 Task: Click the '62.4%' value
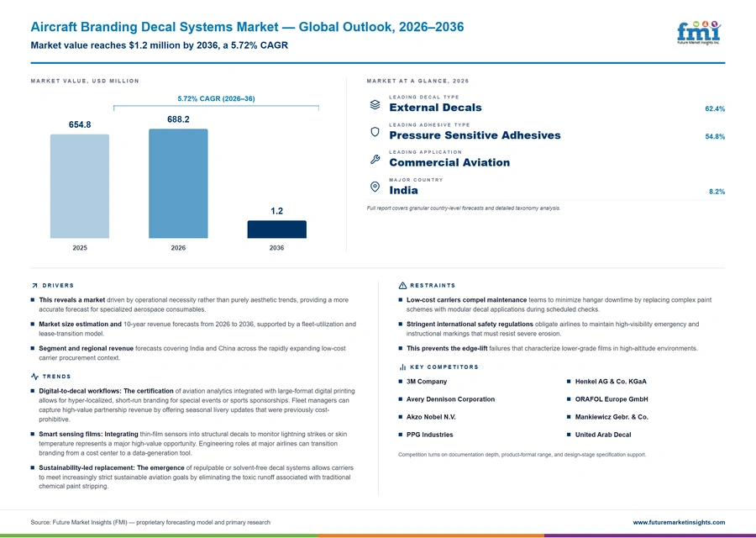click(x=715, y=109)
